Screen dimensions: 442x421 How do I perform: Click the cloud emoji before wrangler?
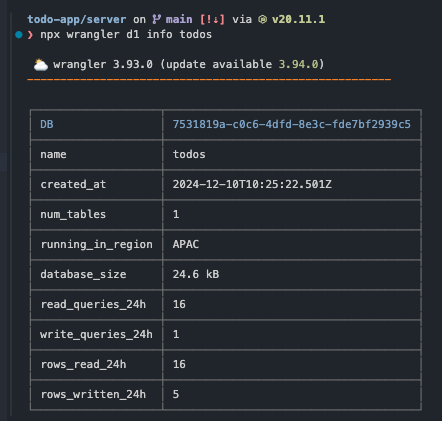(x=41, y=64)
